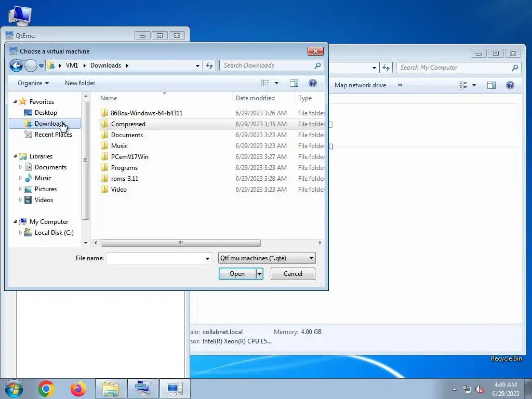Screen dimensions: 532x399
Task: Open Windows Explorer from taskbar
Action: coord(111,389)
